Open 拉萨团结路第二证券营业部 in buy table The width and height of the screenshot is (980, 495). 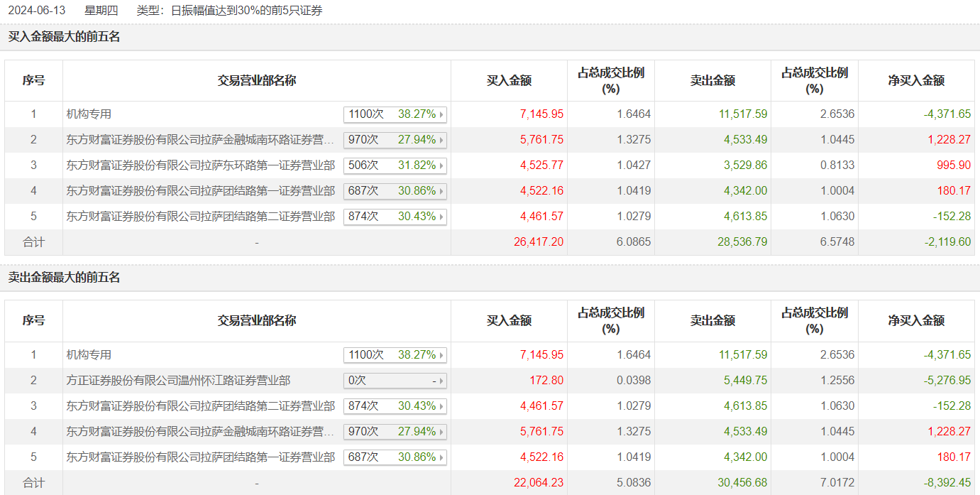(201, 217)
